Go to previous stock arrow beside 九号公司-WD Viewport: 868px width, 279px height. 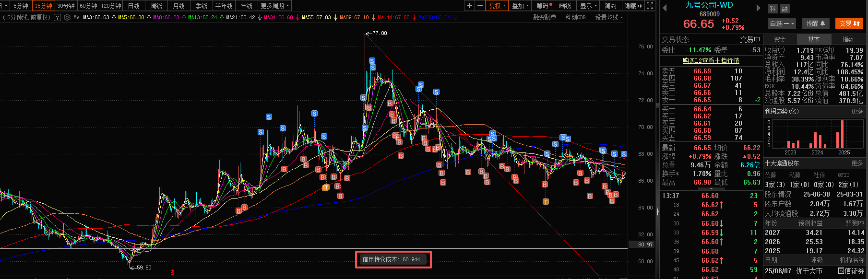665,8
